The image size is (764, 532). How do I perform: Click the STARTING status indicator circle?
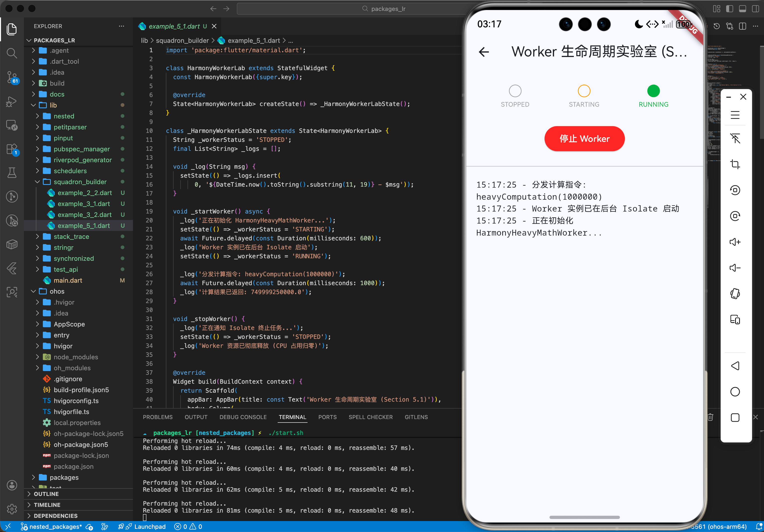point(584,91)
